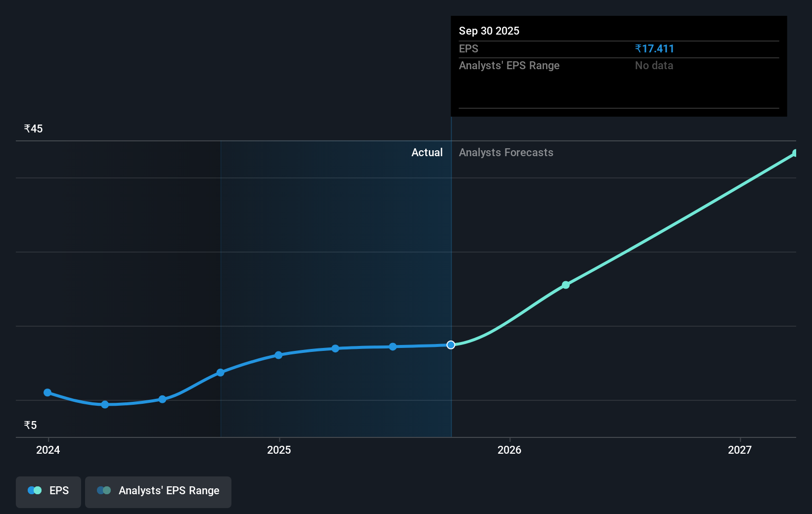This screenshot has width=812, height=514.
Task: Toggle the Actual period highlight
Action: [427, 152]
